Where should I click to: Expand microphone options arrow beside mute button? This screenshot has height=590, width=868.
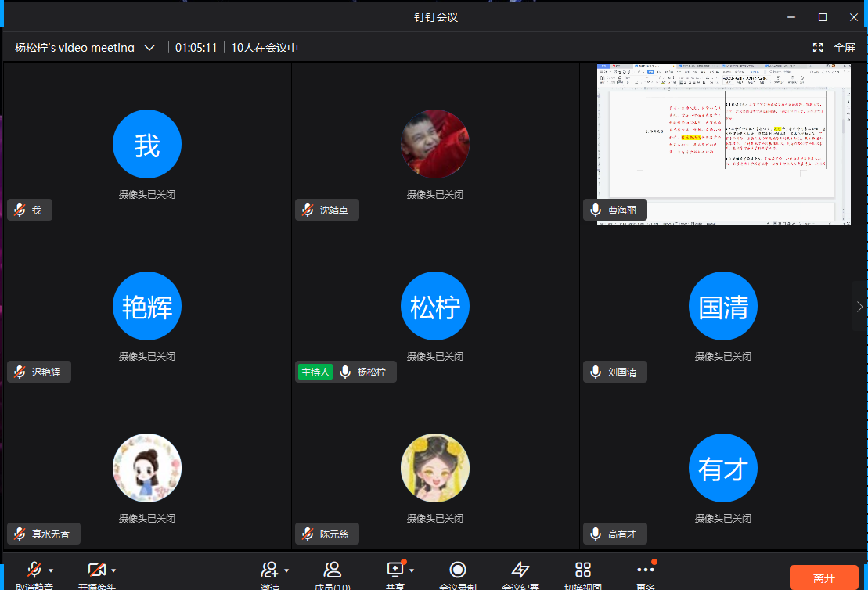click(x=52, y=570)
